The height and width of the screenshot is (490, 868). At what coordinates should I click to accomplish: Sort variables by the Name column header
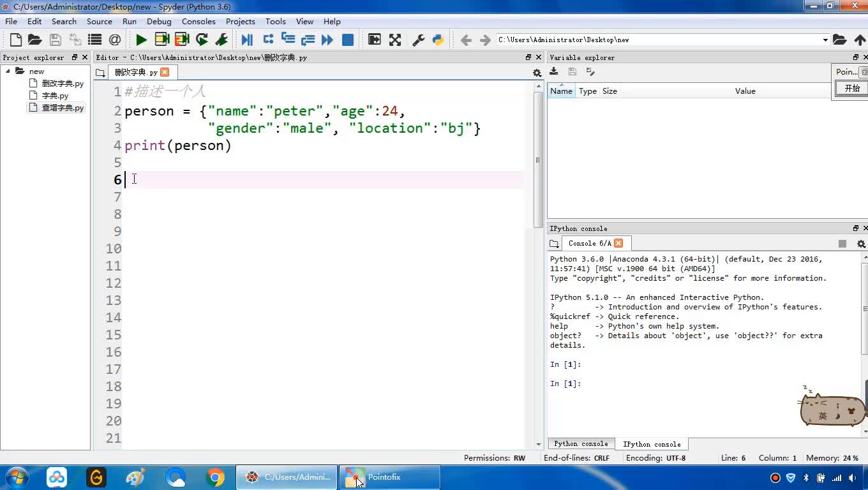pos(561,91)
